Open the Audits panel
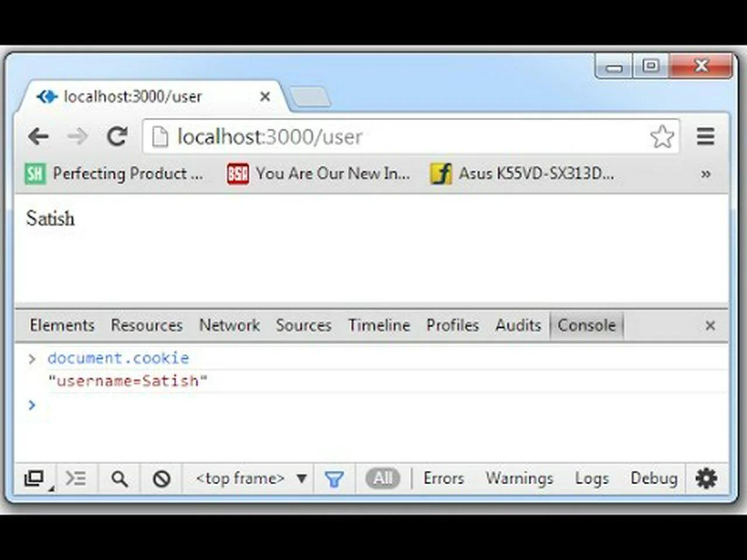Image resolution: width=747 pixels, height=560 pixels. (x=518, y=325)
